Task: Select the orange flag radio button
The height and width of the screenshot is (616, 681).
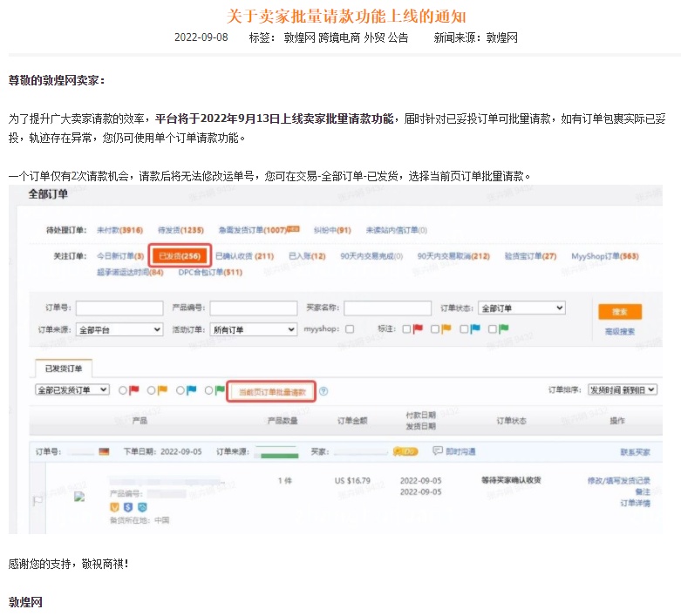Action: click(151, 390)
